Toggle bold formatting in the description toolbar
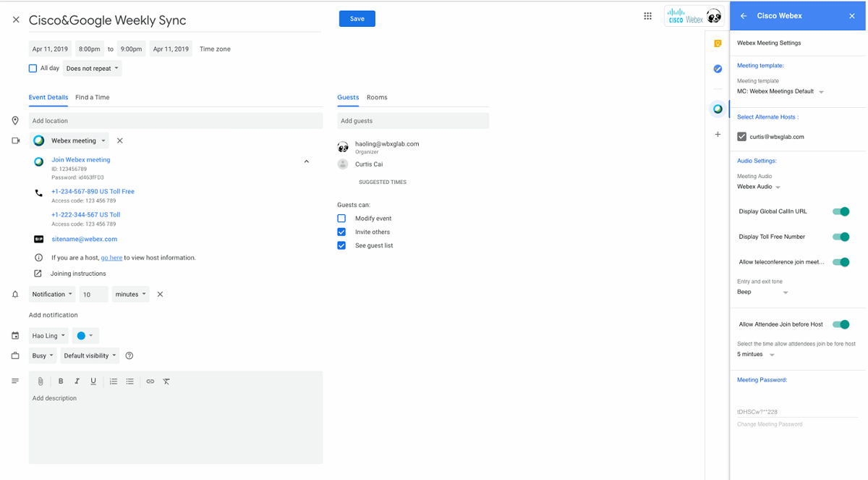The image size is (868, 480). click(61, 381)
